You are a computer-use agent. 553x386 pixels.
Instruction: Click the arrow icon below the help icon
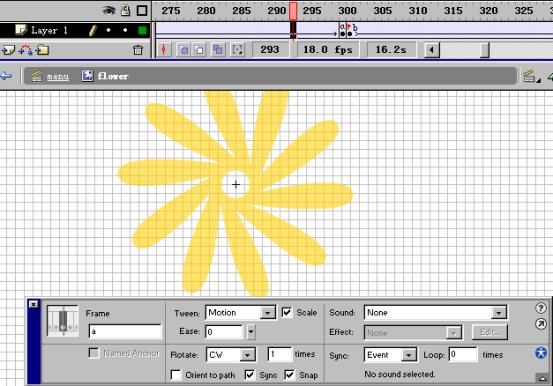541,324
